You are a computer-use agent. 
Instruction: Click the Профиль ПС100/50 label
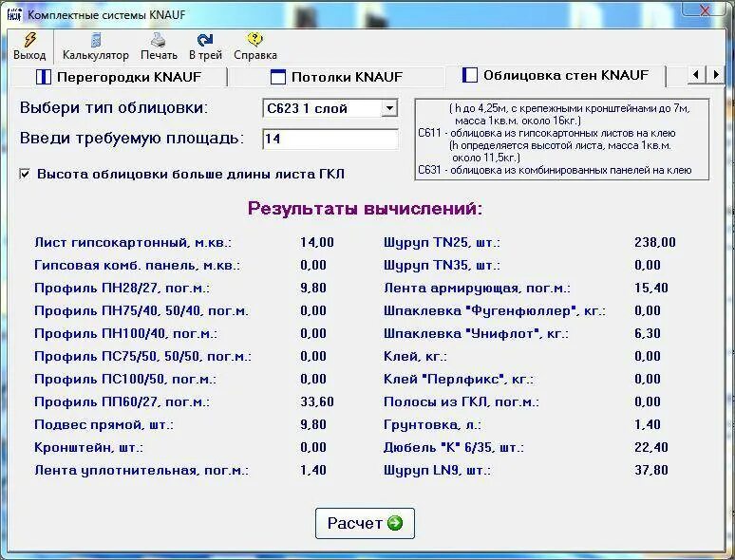pos(125,379)
